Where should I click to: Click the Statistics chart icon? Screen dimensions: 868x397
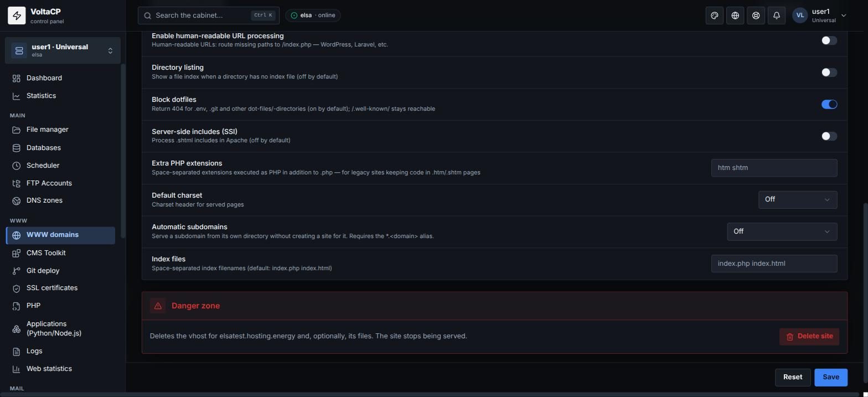pos(17,96)
